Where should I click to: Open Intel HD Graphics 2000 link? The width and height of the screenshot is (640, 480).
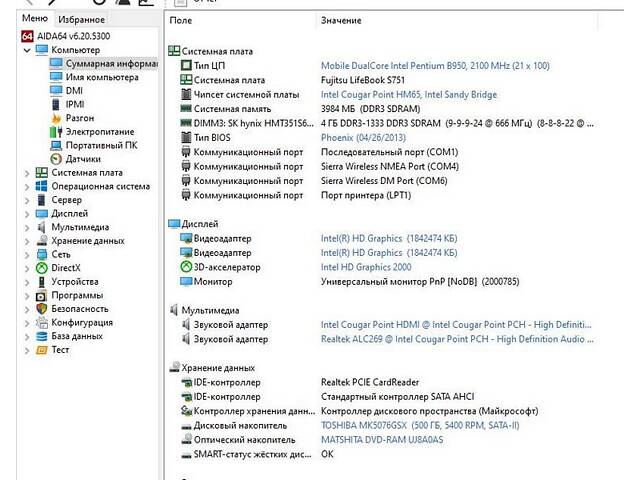366,267
